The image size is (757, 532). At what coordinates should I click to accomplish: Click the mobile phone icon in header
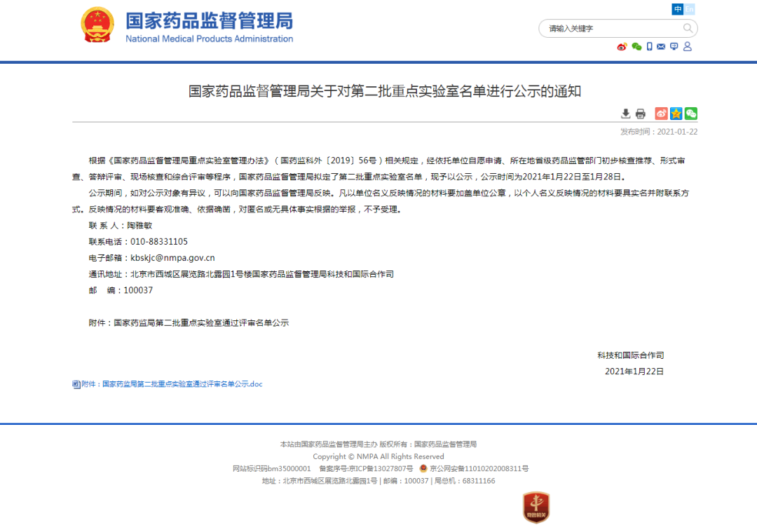pyautogui.click(x=650, y=47)
